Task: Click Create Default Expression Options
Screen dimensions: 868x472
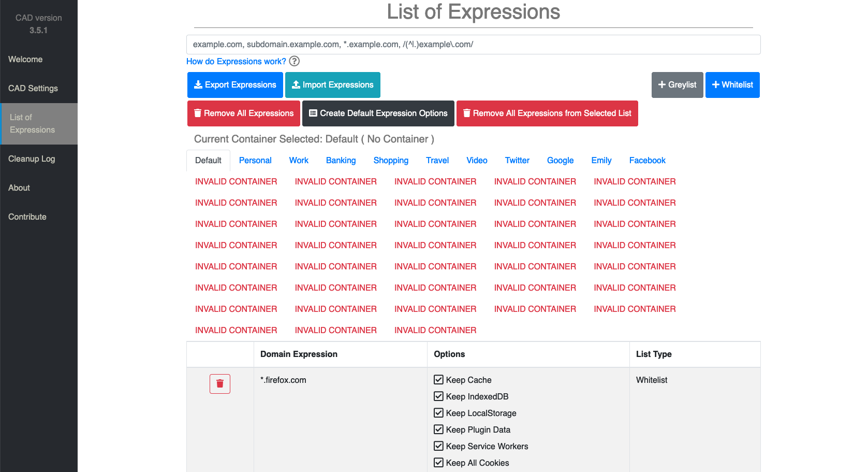Action: (x=378, y=113)
